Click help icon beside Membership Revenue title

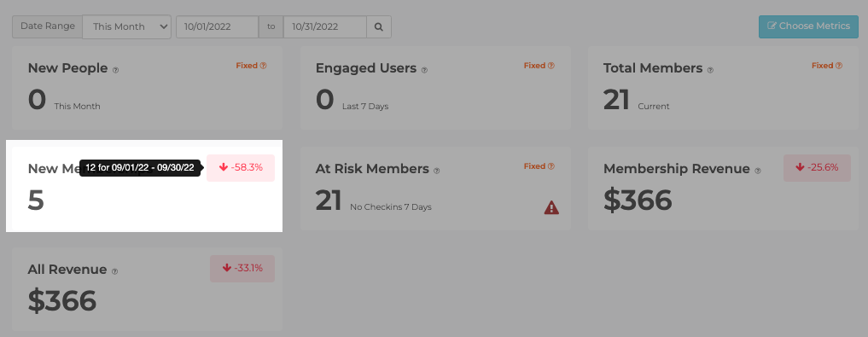click(758, 171)
